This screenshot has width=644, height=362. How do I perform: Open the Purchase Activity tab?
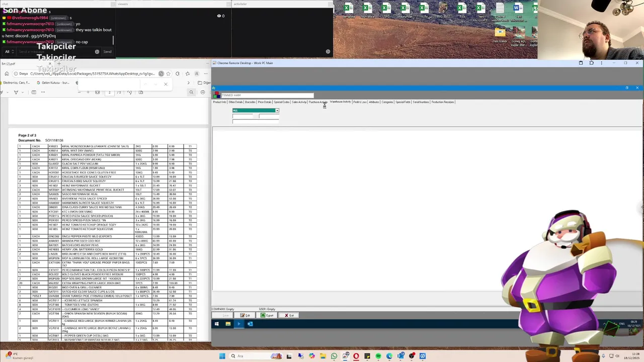point(318,102)
